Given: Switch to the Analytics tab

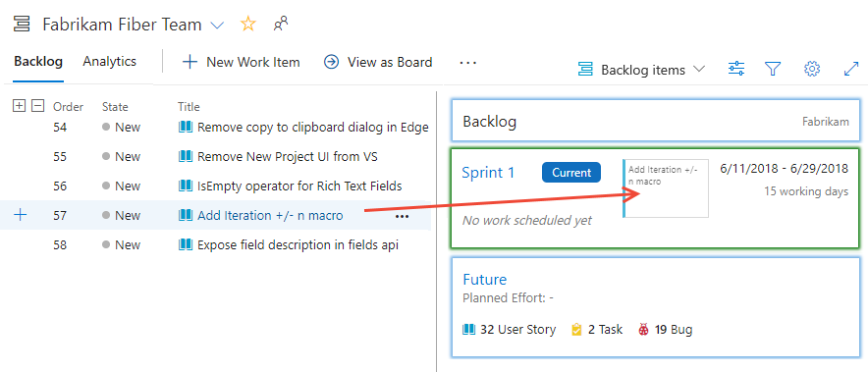Looking at the screenshot, I should [110, 62].
